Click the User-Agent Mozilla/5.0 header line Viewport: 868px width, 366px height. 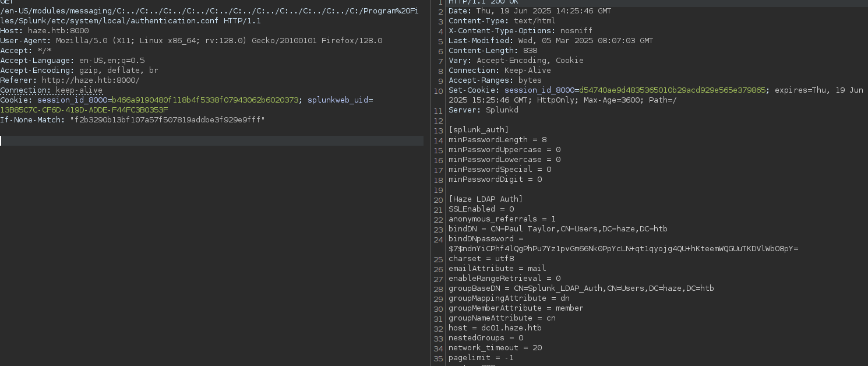pos(191,40)
